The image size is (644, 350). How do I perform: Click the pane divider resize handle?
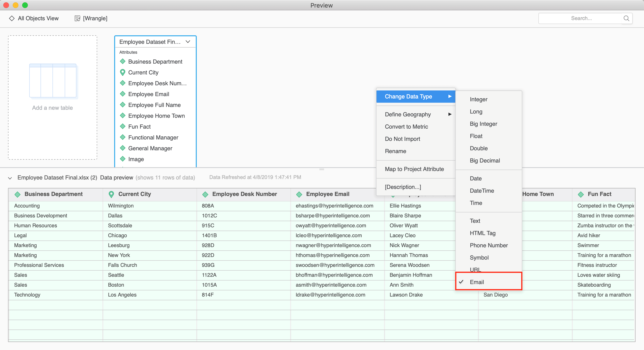coord(322,169)
